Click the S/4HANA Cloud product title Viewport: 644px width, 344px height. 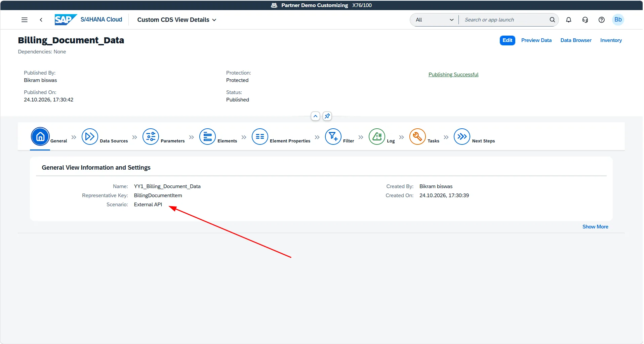[101, 19]
